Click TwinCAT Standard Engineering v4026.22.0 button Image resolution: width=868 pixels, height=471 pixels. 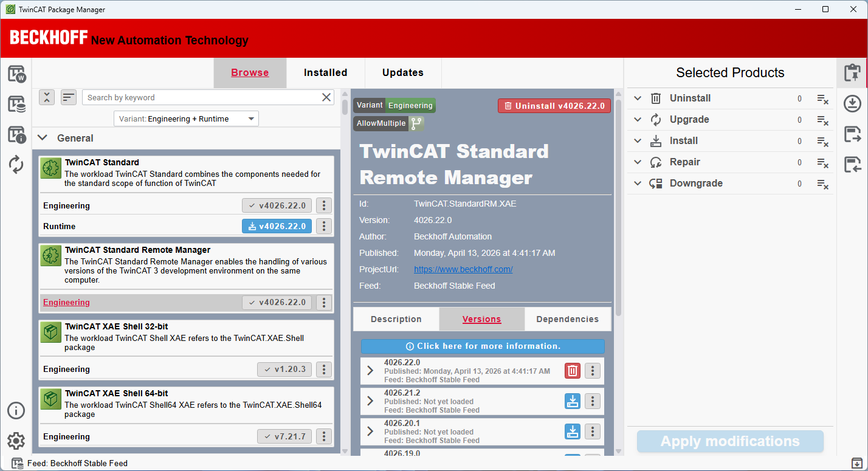coord(277,205)
